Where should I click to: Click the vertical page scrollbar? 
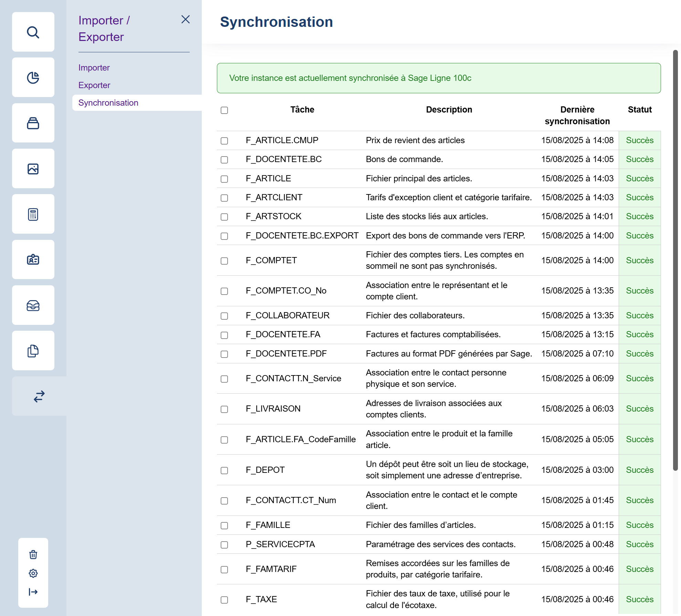[675, 260]
